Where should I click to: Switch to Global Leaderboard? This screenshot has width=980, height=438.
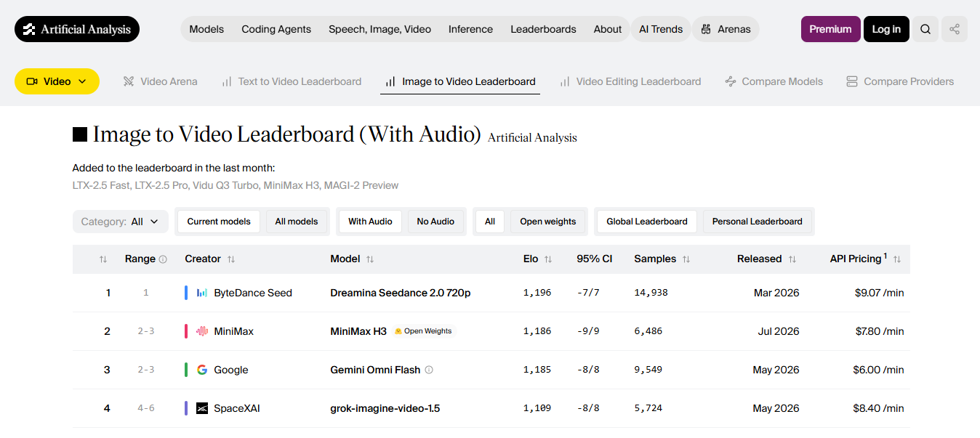[647, 222]
